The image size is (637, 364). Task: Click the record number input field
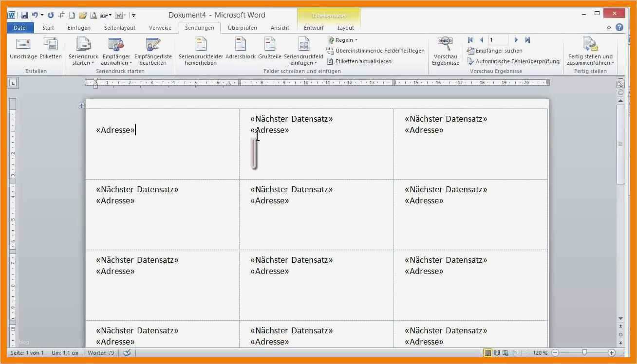[x=498, y=40]
